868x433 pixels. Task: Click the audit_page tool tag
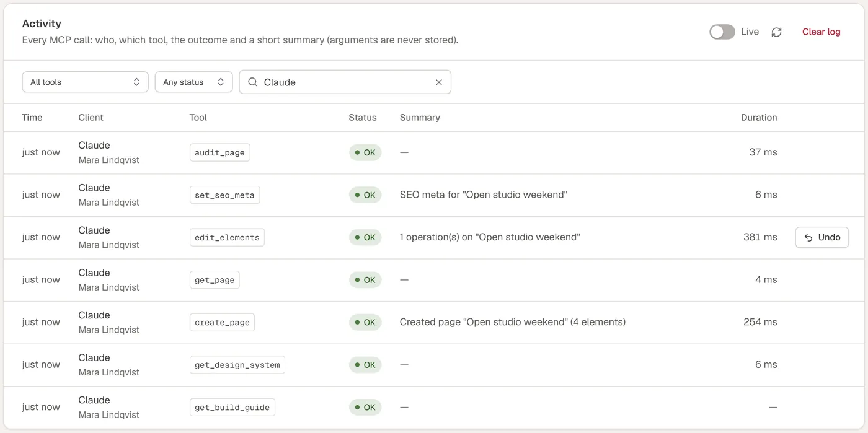pyautogui.click(x=219, y=152)
